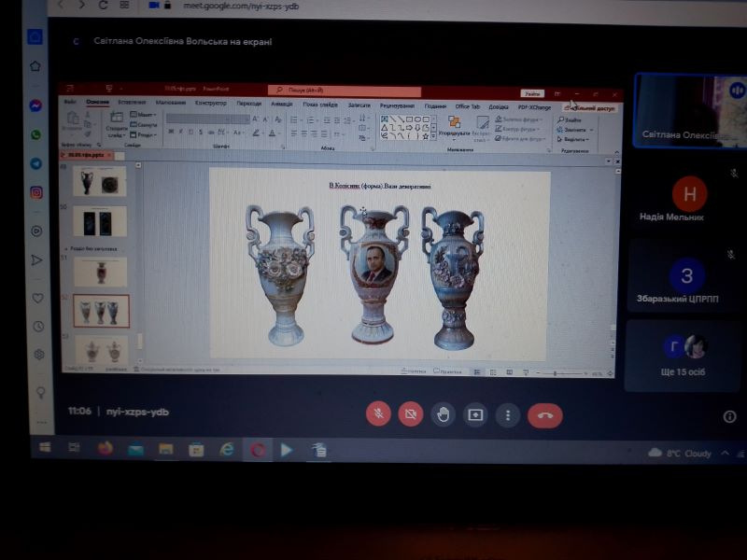Open the Замінити replace dropdown
The image size is (747, 560).
[575, 130]
